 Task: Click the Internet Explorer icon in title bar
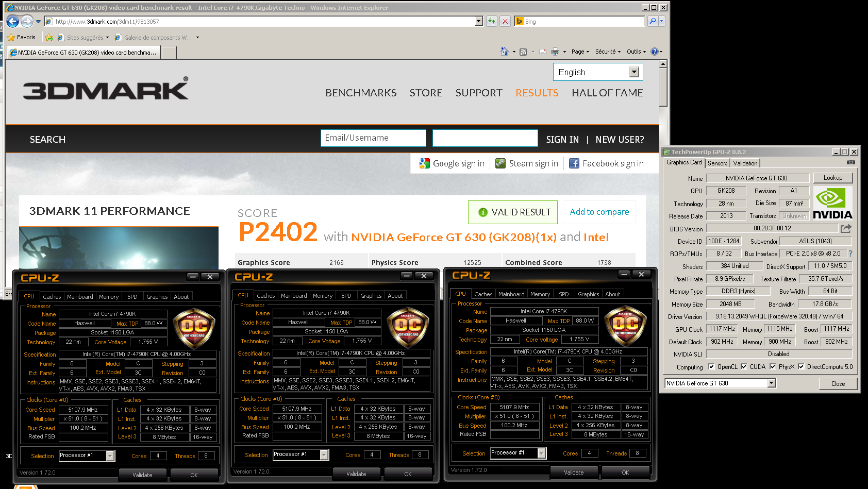click(x=9, y=7)
